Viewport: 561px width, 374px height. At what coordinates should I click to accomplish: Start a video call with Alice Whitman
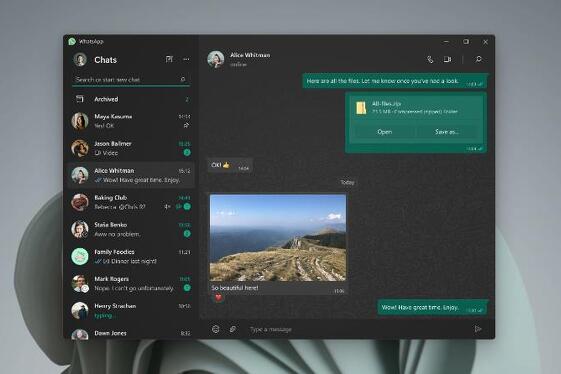tap(447, 59)
